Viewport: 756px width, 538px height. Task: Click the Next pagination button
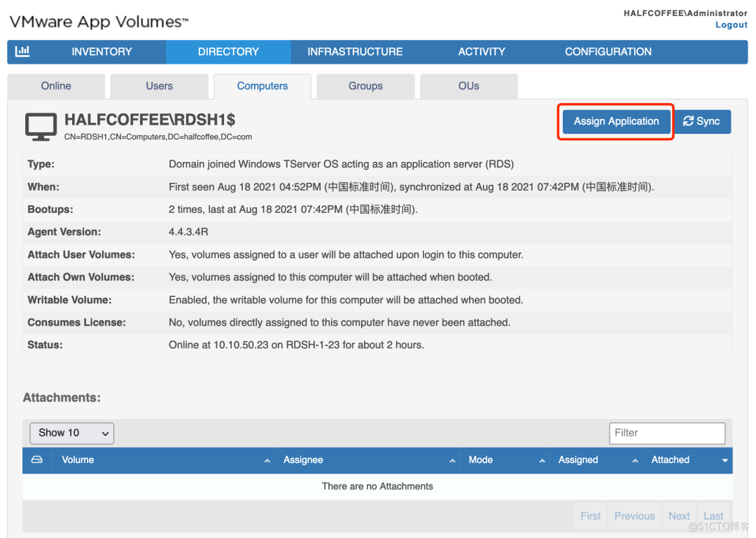point(678,516)
